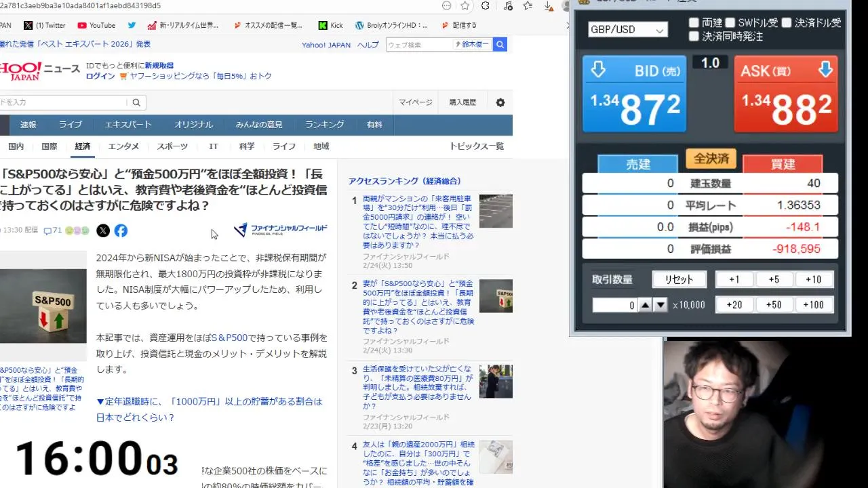Focus the 取引数量 quantity input field

coord(615,305)
